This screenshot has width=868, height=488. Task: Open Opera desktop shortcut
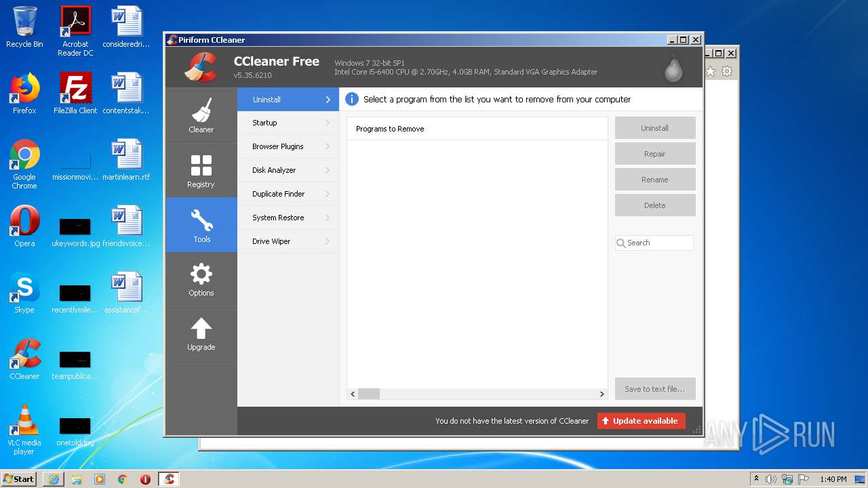point(24,226)
